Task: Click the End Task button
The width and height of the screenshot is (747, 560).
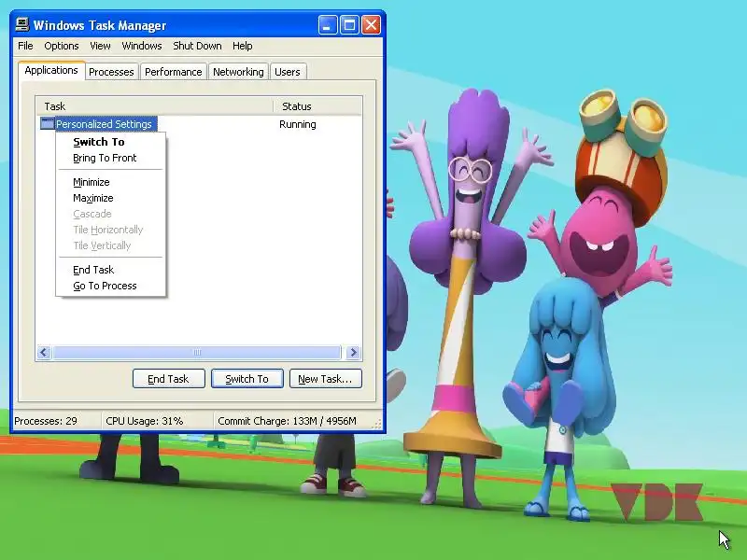Action: click(169, 379)
